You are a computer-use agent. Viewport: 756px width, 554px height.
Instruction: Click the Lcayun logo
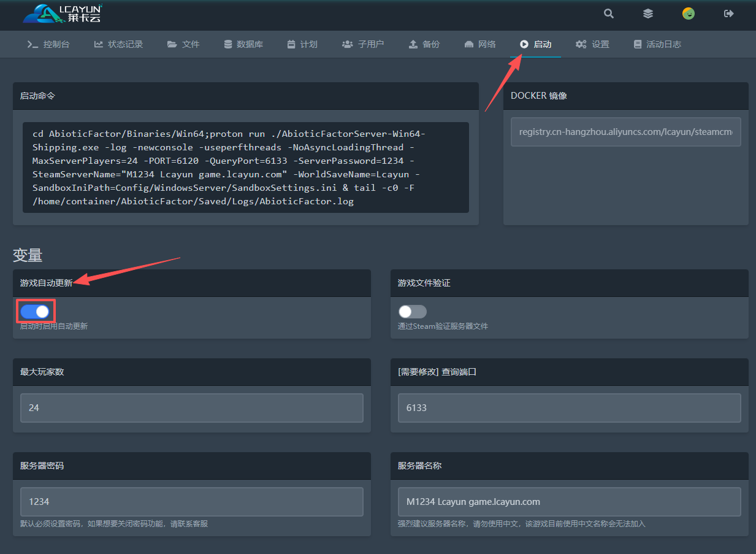coord(62,13)
